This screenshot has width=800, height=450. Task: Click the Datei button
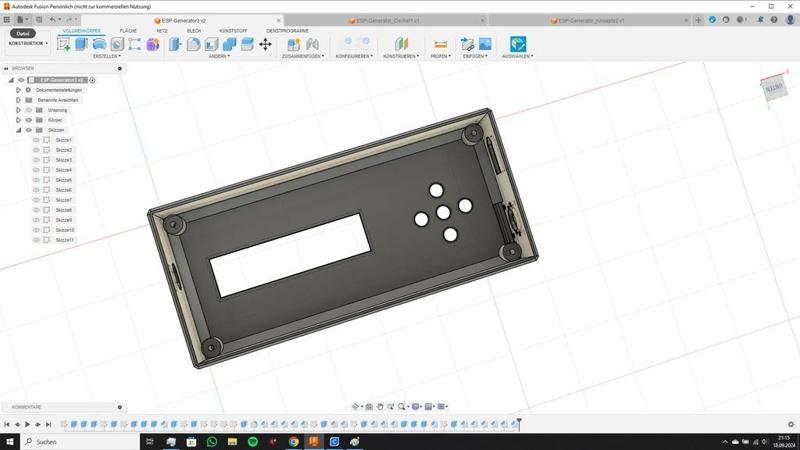(x=23, y=33)
